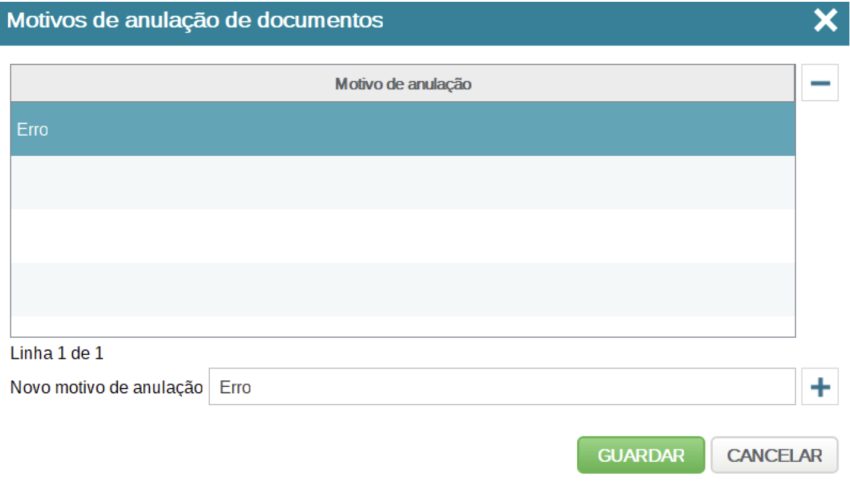Click empty title bar area left of the X

click(x=600, y=21)
